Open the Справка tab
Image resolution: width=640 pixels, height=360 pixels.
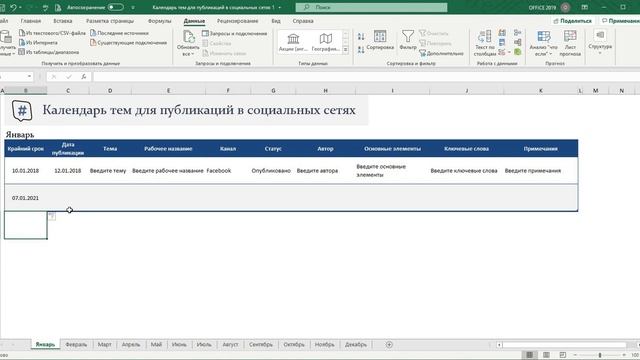pyautogui.click(x=303, y=21)
